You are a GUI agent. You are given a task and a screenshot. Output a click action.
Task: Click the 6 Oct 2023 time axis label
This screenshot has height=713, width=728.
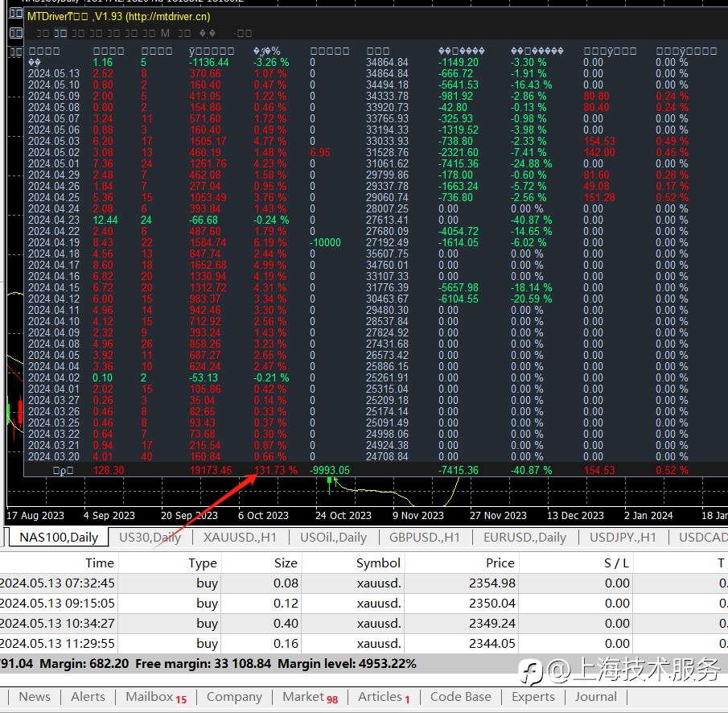pos(263,515)
